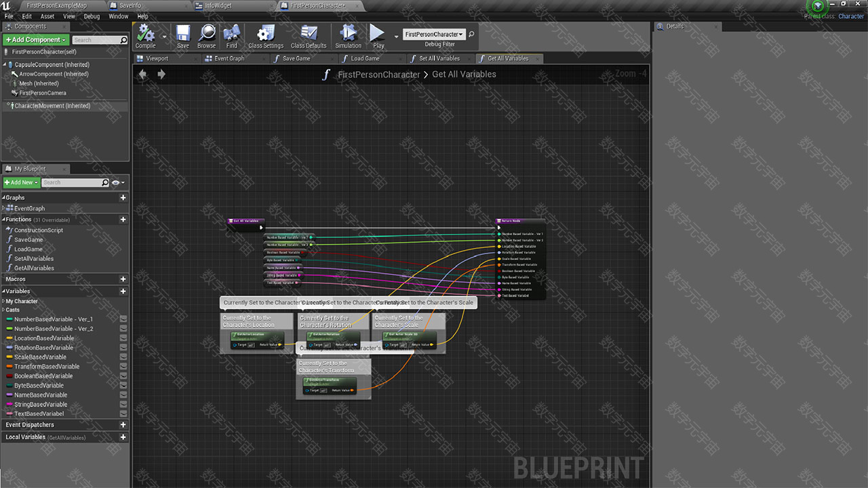Click the green circular icon at top right

point(818,6)
